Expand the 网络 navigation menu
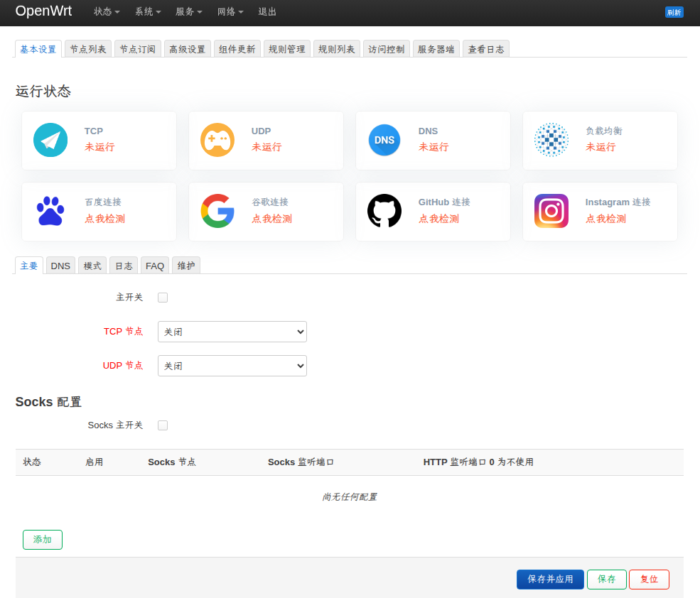The width and height of the screenshot is (700, 598). (x=230, y=11)
